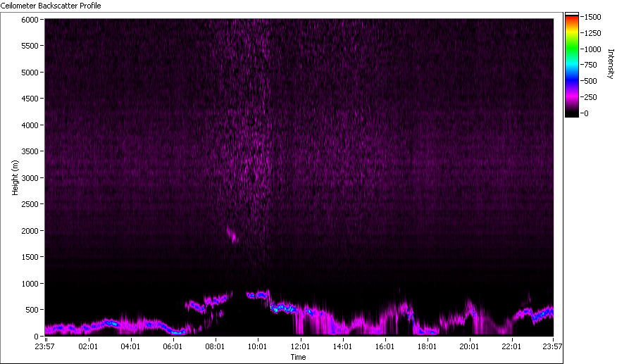Image resolution: width=617 pixels, height=364 pixels.
Task: Click the Time axis label
Action: pos(298,357)
